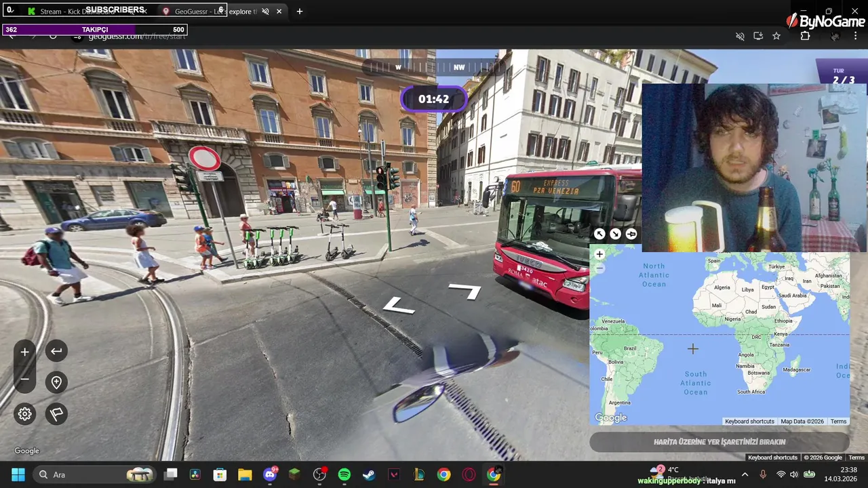The height and width of the screenshot is (488, 868).
Task: Open Terms link inside guess map
Action: (838, 422)
